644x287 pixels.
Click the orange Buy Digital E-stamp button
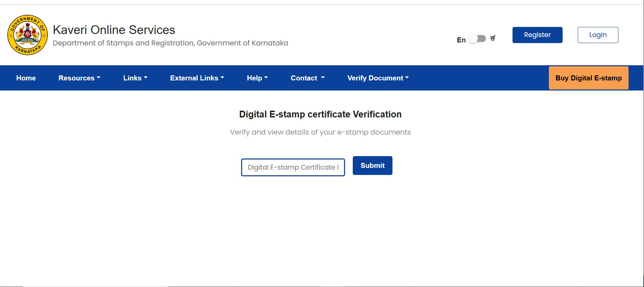pos(588,78)
